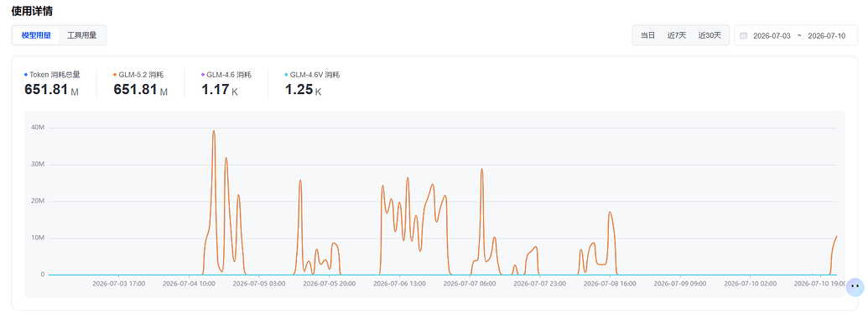Click the purple dot beside GLM-4.6 消耗

[x=203, y=74]
